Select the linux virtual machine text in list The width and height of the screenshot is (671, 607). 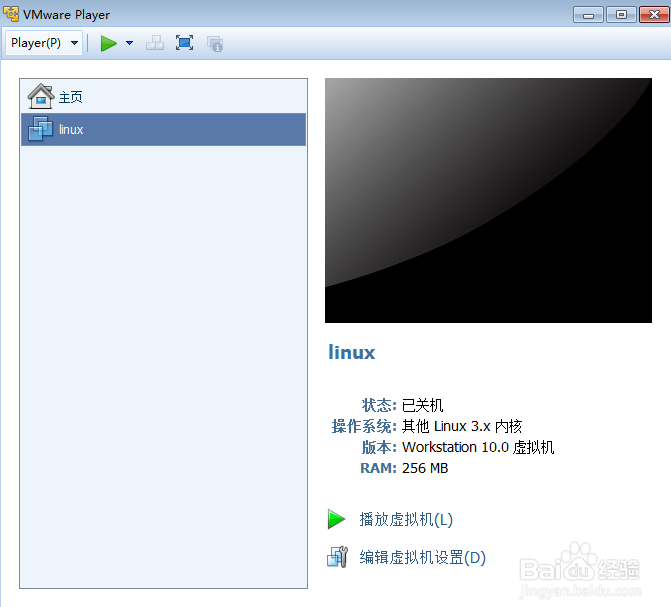click(71, 129)
